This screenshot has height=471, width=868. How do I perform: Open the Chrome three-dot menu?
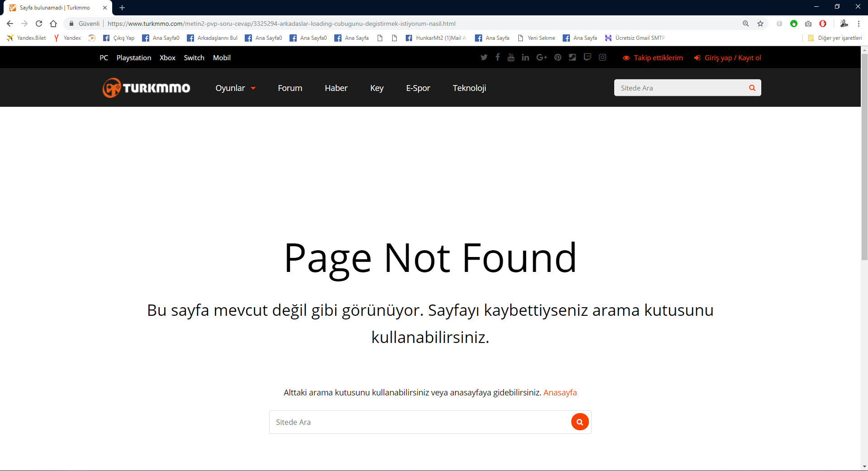click(859, 24)
